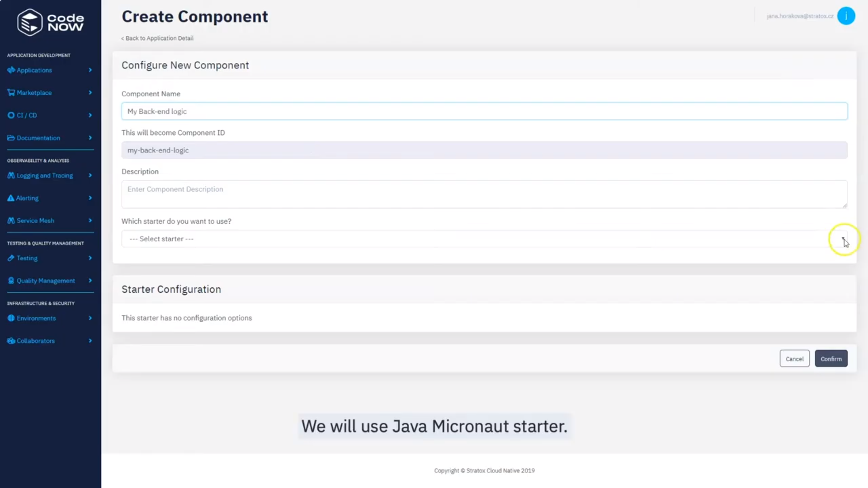Image resolution: width=868 pixels, height=488 pixels.
Task: Click the info icon in the top right
Action: point(846,16)
